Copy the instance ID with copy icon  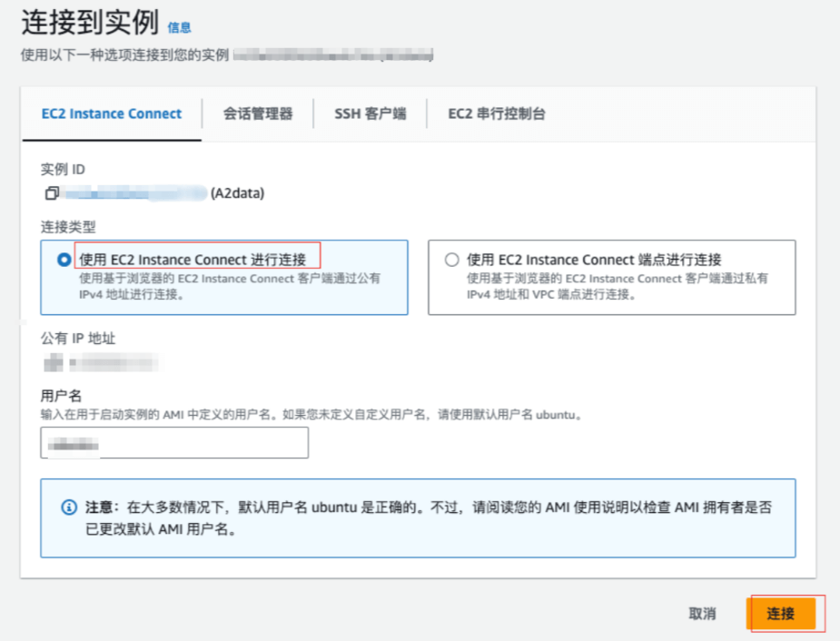pyautogui.click(x=52, y=192)
